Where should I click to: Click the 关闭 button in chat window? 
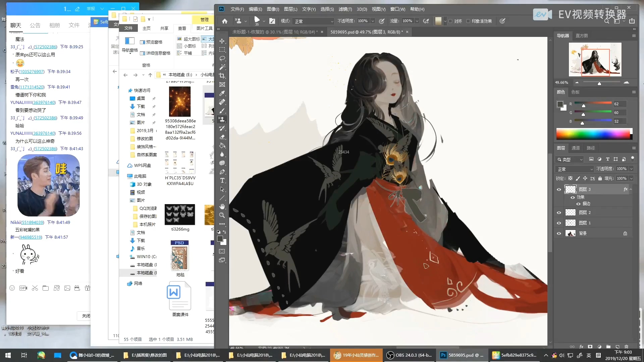pos(86,316)
